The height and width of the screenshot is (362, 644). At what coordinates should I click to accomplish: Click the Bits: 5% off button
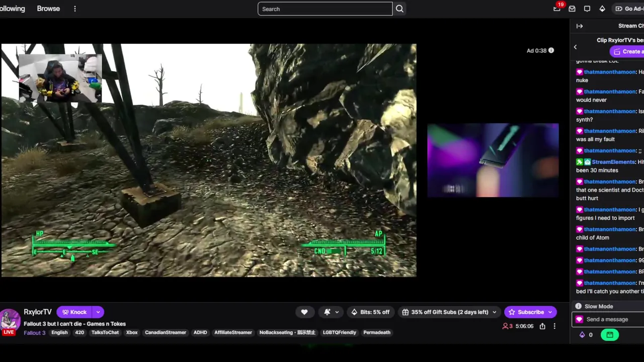coord(370,312)
